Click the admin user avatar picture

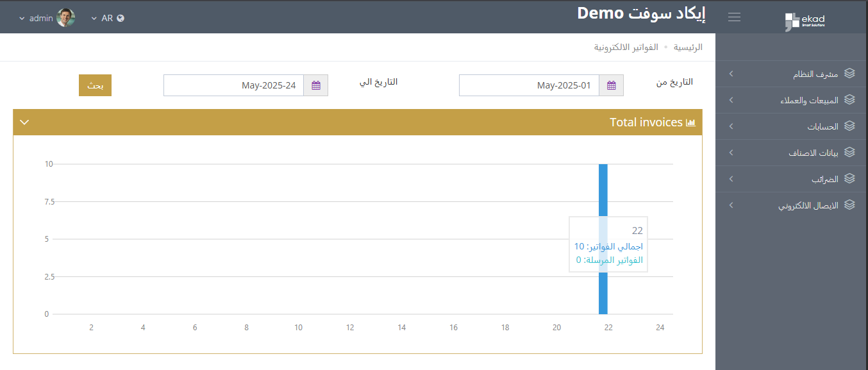point(65,18)
